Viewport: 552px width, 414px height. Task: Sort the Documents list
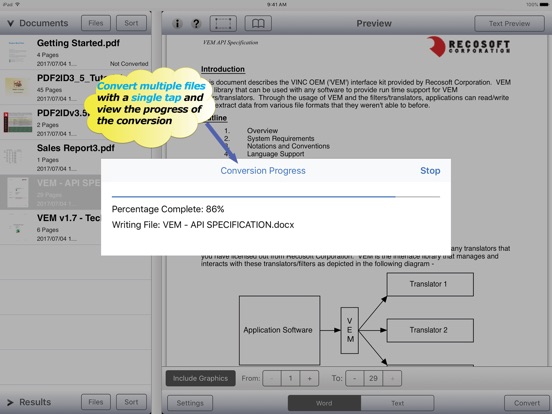coord(131,23)
